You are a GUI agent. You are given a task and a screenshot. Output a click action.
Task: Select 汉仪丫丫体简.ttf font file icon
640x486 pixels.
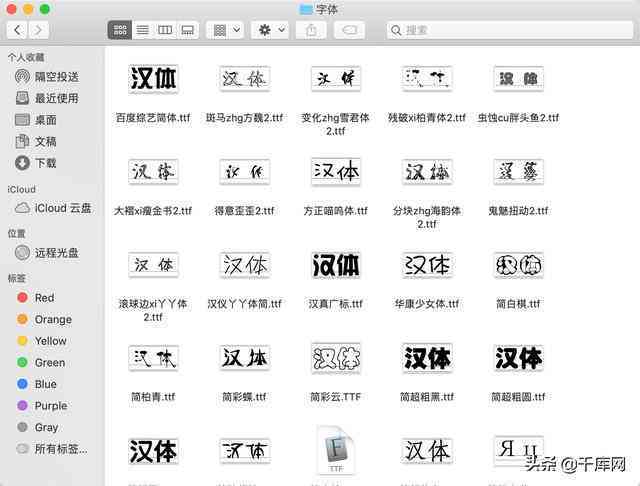pyautogui.click(x=244, y=265)
